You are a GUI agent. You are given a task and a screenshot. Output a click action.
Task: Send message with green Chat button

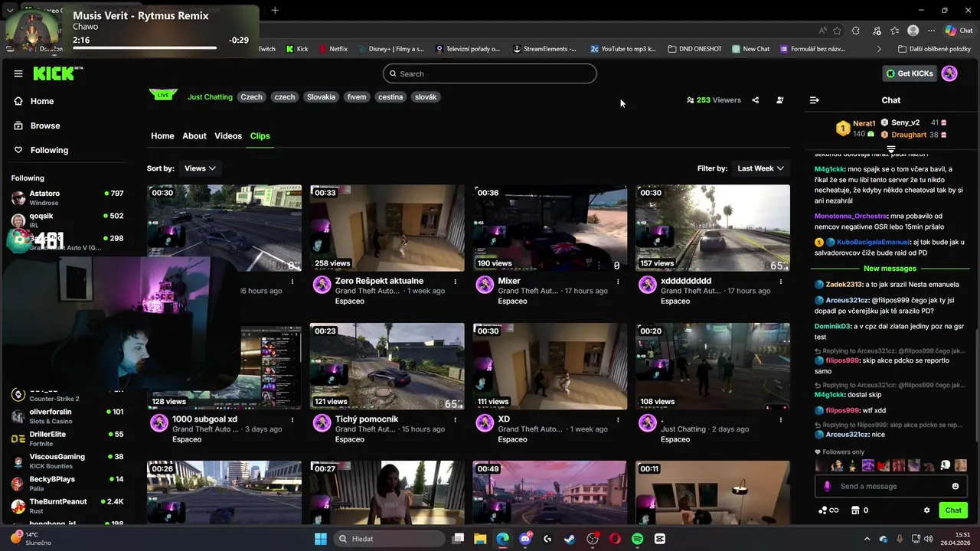tap(953, 510)
